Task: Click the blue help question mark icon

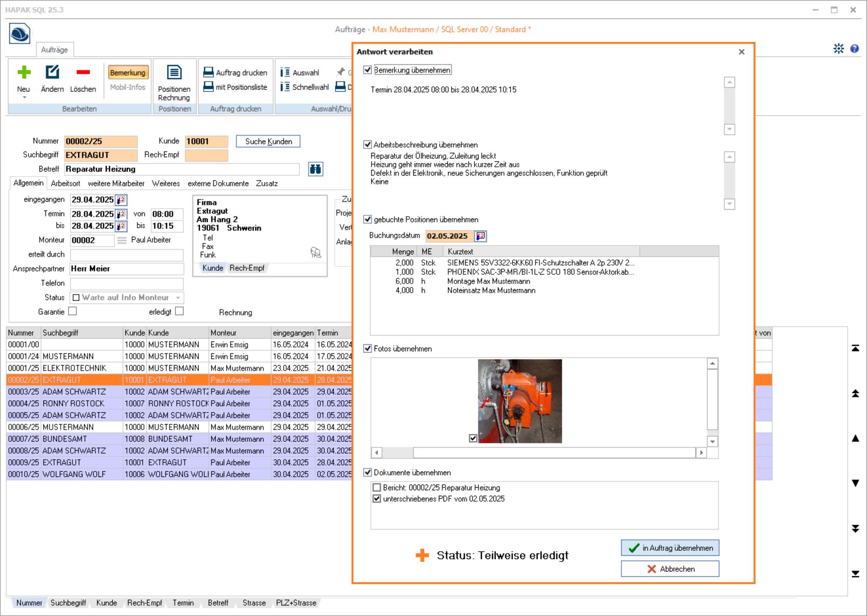Action: click(x=854, y=48)
